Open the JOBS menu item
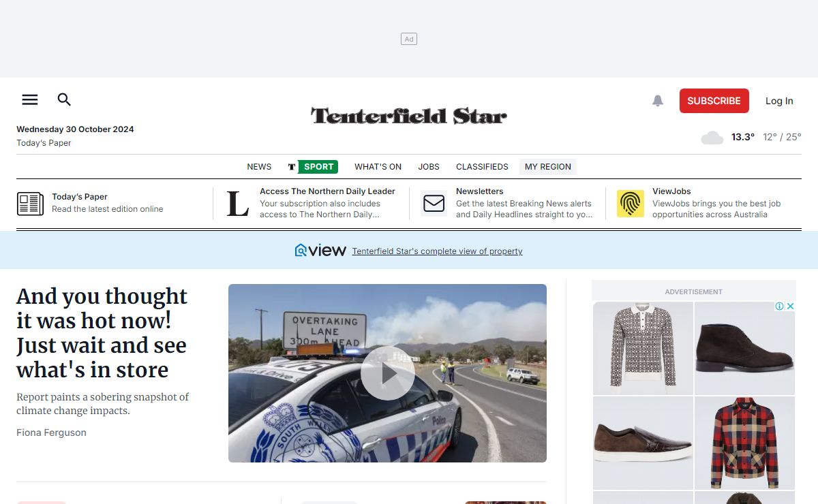The width and height of the screenshot is (818, 504). pos(429,167)
